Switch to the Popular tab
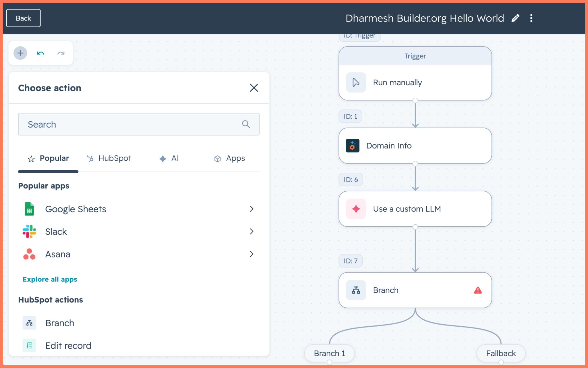This screenshot has height=368, width=588. [x=48, y=159]
